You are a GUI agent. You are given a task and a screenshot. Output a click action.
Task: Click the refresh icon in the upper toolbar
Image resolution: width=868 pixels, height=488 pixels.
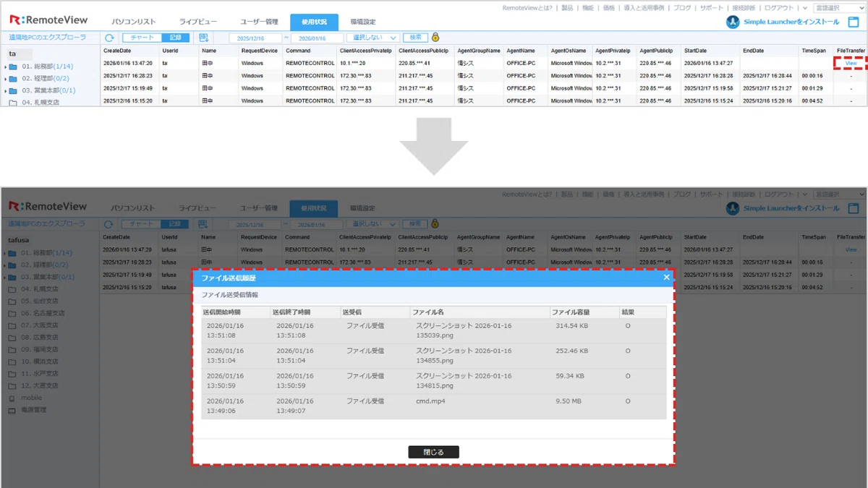[x=109, y=38]
